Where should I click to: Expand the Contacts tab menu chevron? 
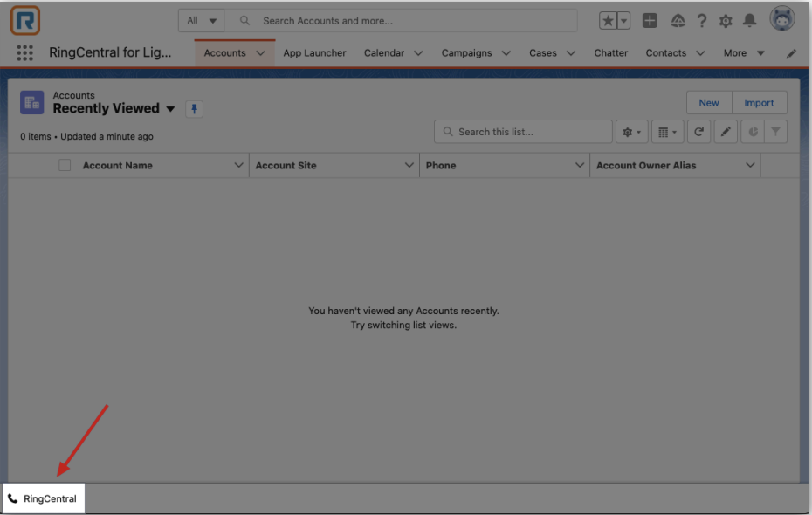point(700,52)
